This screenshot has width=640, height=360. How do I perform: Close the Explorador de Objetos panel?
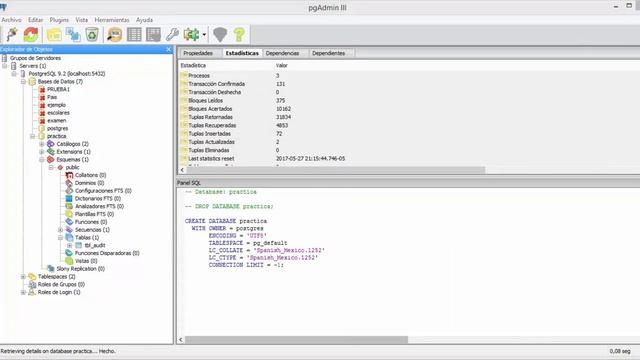[x=169, y=49]
